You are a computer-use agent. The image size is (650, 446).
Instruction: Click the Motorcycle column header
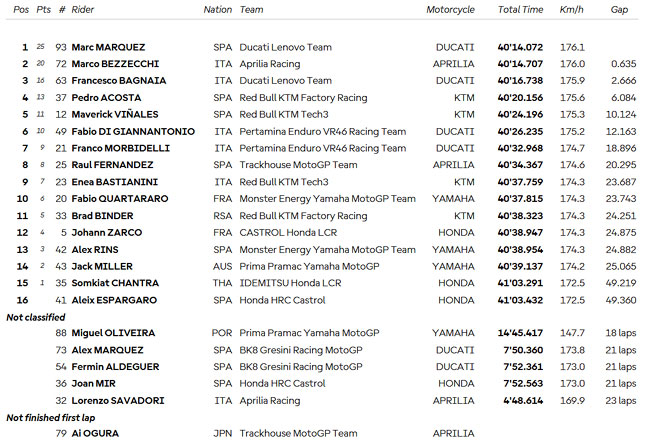pyautogui.click(x=450, y=10)
